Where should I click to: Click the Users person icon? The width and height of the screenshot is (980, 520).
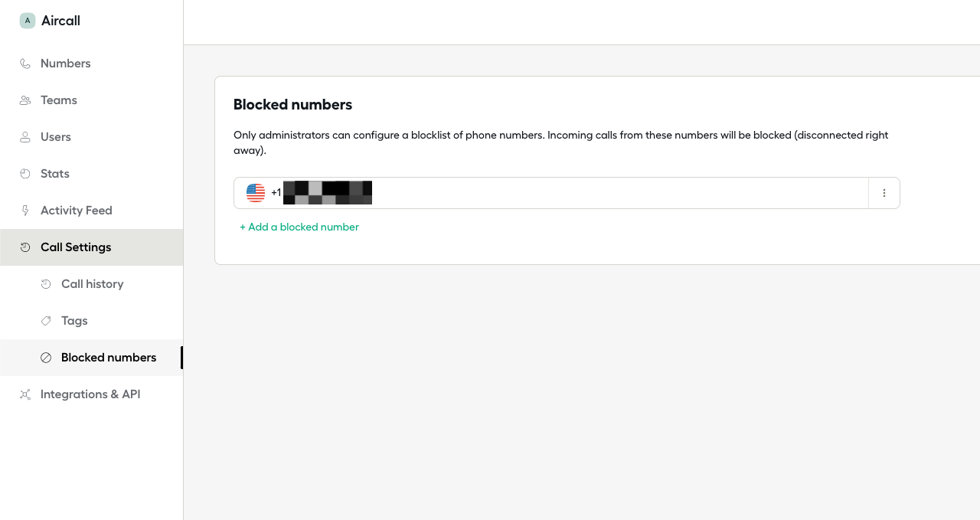25,137
